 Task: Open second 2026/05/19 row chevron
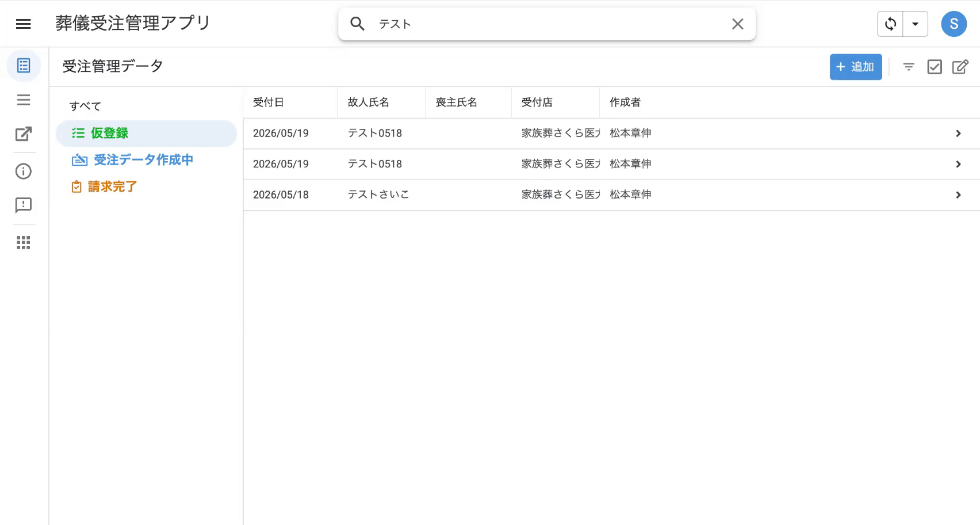[x=958, y=164]
